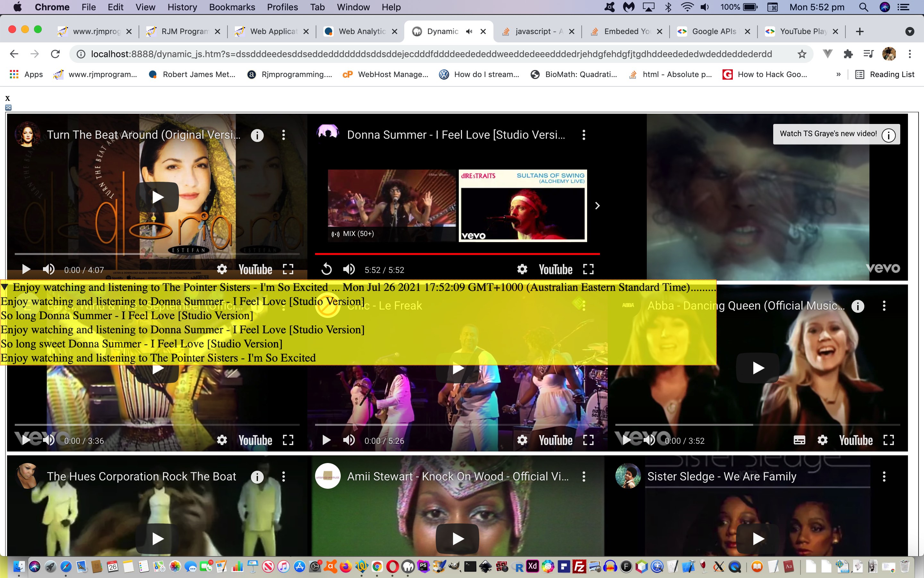This screenshot has width=924, height=578.
Task: Click the small shuffle icon under x
Action: [8, 108]
